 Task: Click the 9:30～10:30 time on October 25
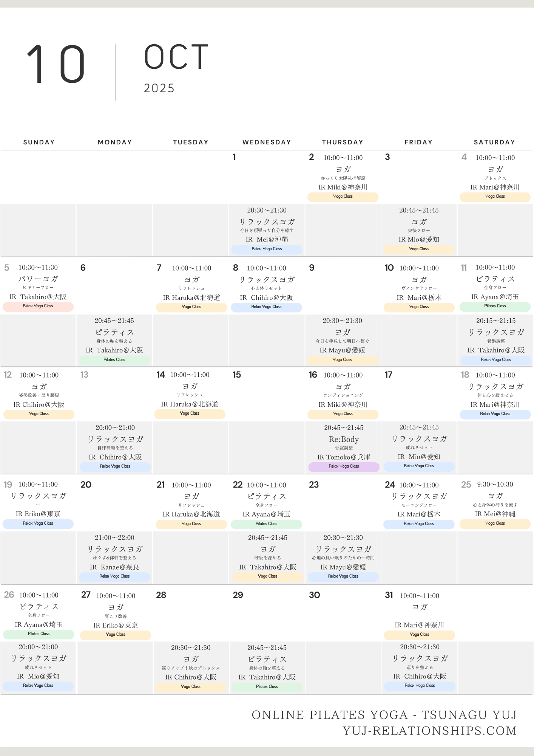coord(495,484)
